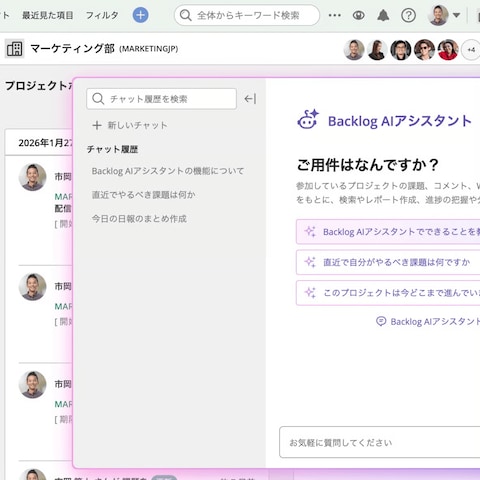Click the 'ご用件はなんですか？' heading
The height and width of the screenshot is (480, 480).
[x=367, y=165]
